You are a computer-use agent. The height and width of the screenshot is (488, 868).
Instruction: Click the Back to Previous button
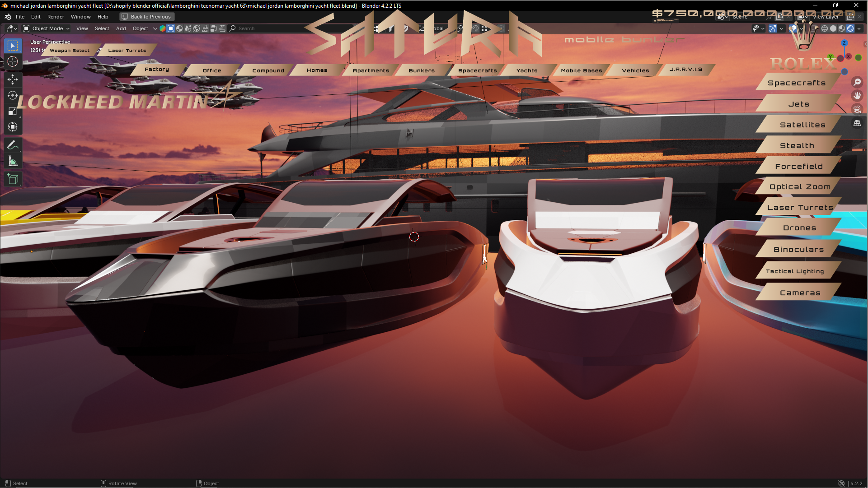click(147, 17)
